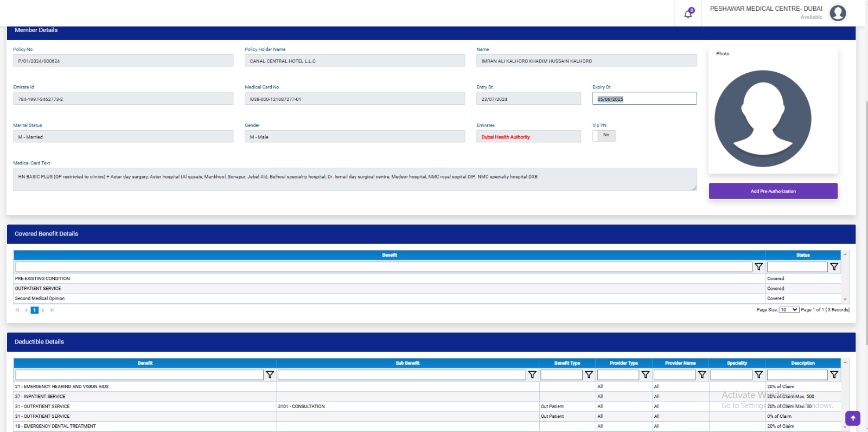Screen dimensions: 868x432
Task: Select the 27 - INPATIENT SERVICE row
Action: (427, 397)
